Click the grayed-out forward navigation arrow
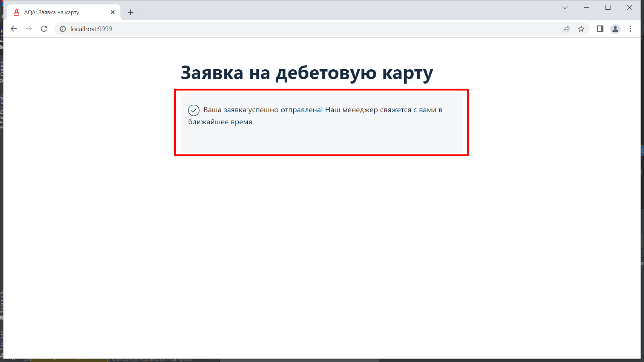Viewport: 644px width, 362px height. (29, 29)
